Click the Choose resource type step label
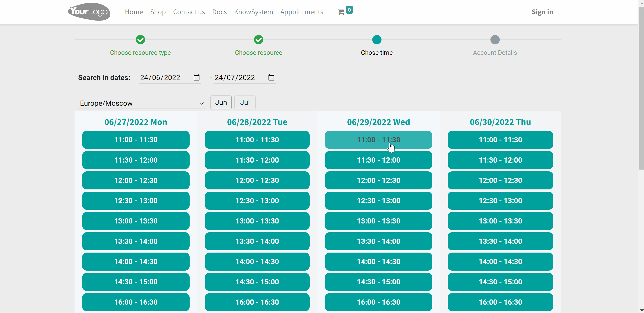This screenshot has height=313, width=644. tap(140, 53)
